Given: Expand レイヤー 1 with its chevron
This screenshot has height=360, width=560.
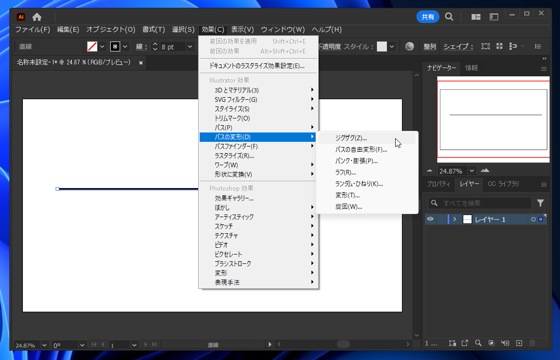Looking at the screenshot, I should 455,219.
